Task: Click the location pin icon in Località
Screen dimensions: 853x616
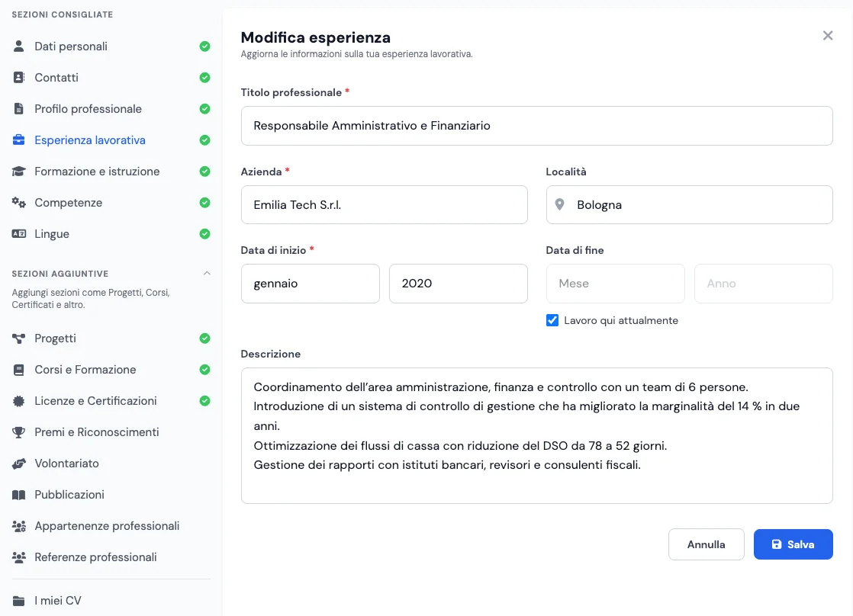Action: click(559, 204)
